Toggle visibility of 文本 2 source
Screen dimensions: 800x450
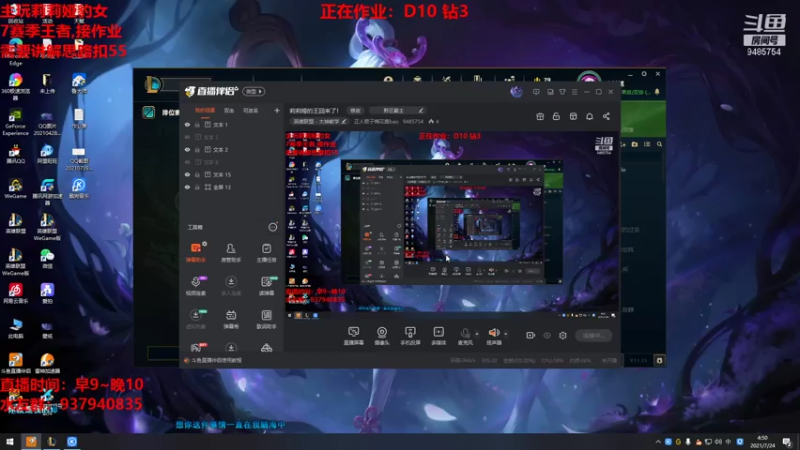[187, 149]
